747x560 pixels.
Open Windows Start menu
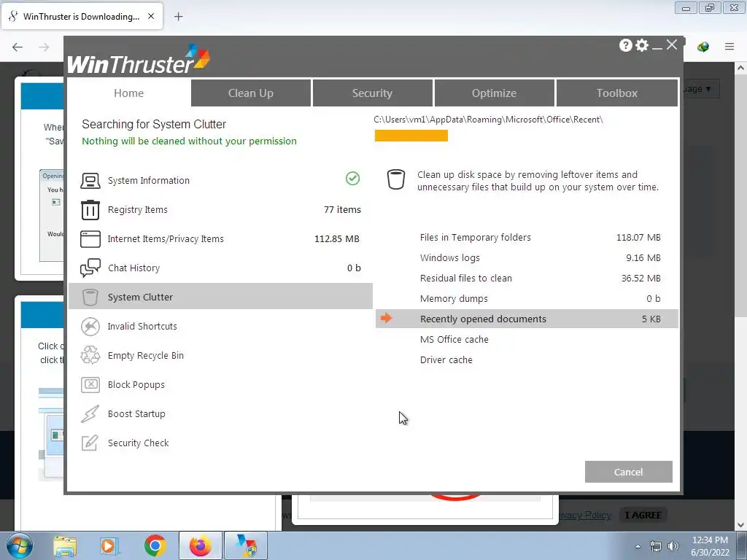[x=20, y=545]
